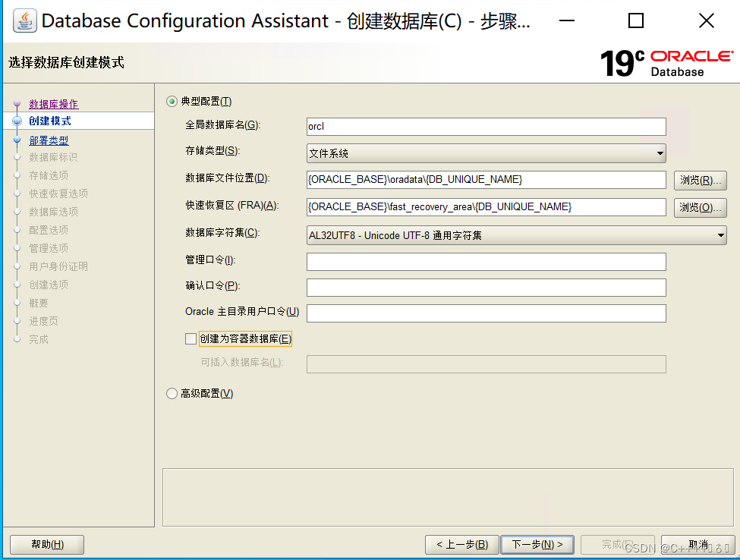Screen dimensions: 740x560
Task: Click the 全局数据库名(G) label
Action: pyautogui.click(x=222, y=124)
